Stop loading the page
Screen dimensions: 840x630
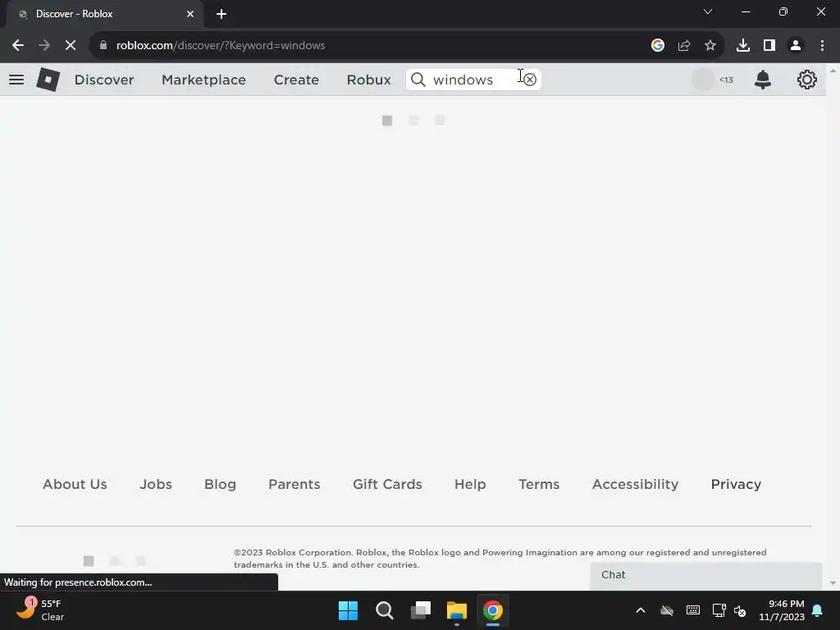pos(71,46)
